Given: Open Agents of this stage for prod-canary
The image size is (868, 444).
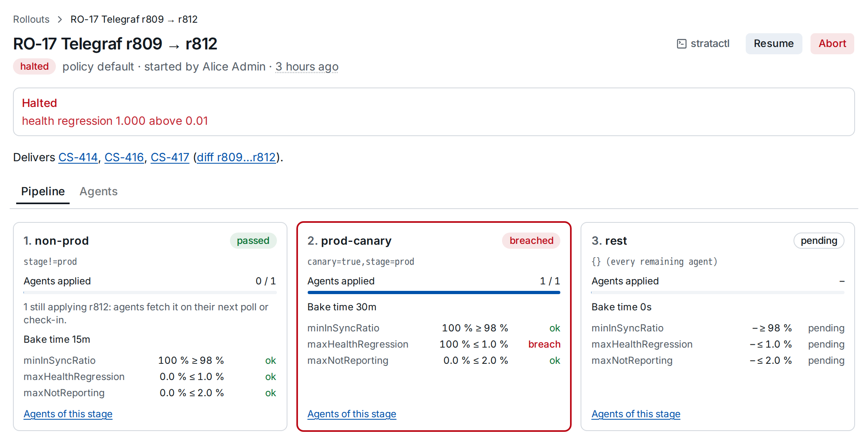Looking at the screenshot, I should pyautogui.click(x=352, y=414).
